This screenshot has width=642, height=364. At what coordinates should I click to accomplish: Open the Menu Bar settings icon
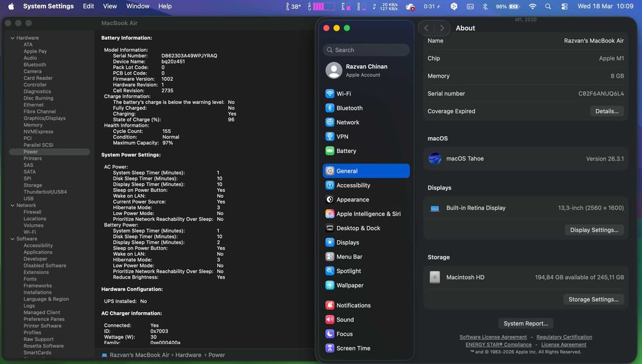coord(329,257)
